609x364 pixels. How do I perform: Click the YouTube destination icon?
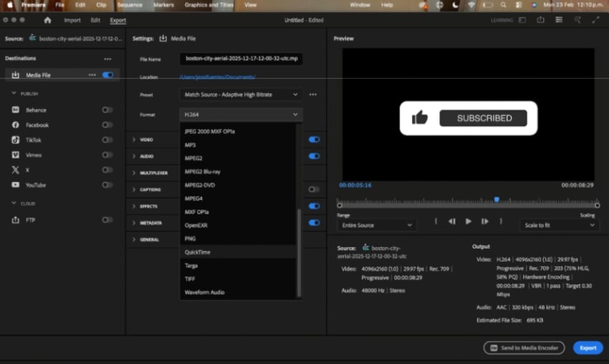pos(16,185)
